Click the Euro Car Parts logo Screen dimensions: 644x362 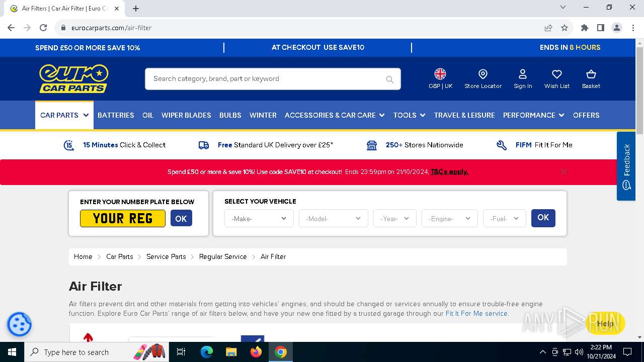point(73,78)
